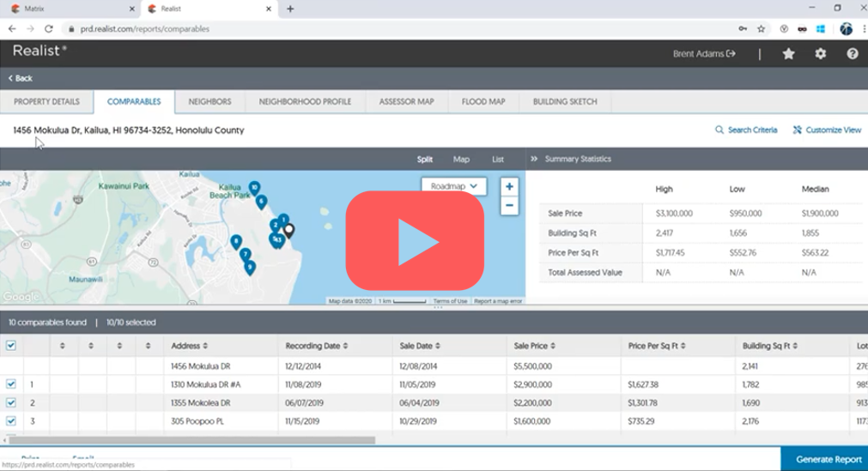Open Neighbors tab
The height and width of the screenshot is (471, 868).
click(209, 102)
